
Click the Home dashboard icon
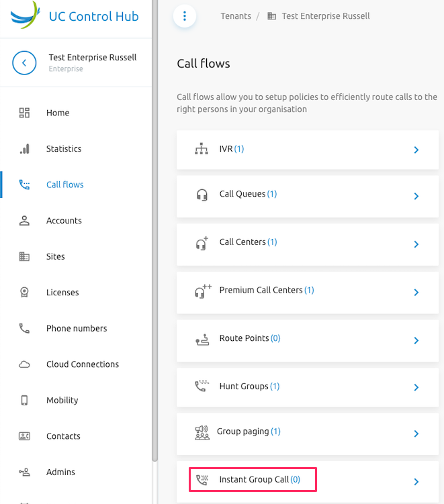coord(25,113)
